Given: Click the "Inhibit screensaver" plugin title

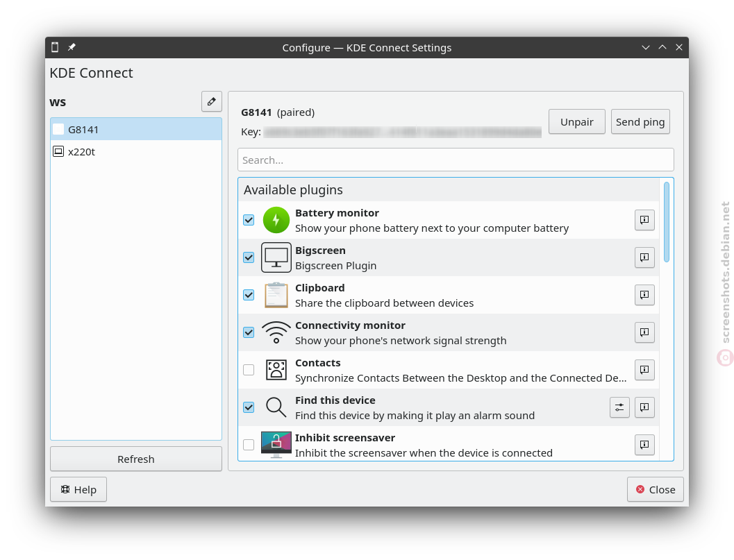Looking at the screenshot, I should 345,437.
